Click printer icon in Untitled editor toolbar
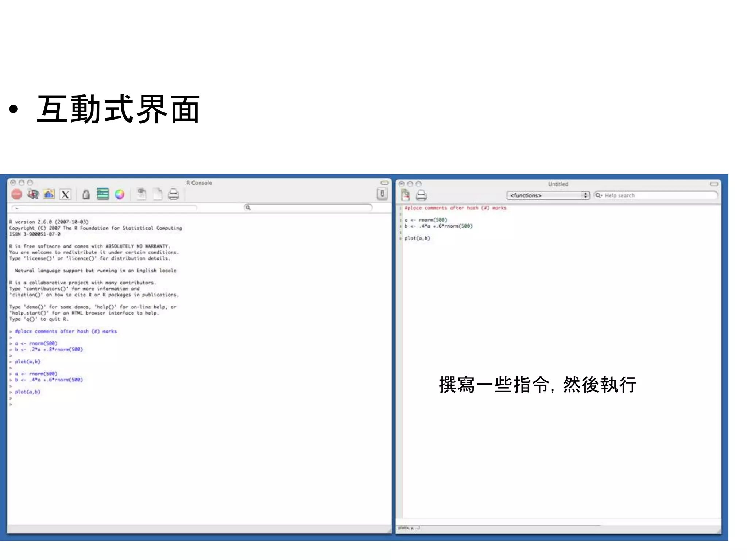747x560 pixels. [421, 195]
